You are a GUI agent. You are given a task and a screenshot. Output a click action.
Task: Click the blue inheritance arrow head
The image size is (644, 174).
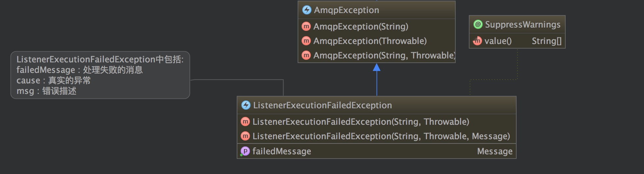(377, 67)
